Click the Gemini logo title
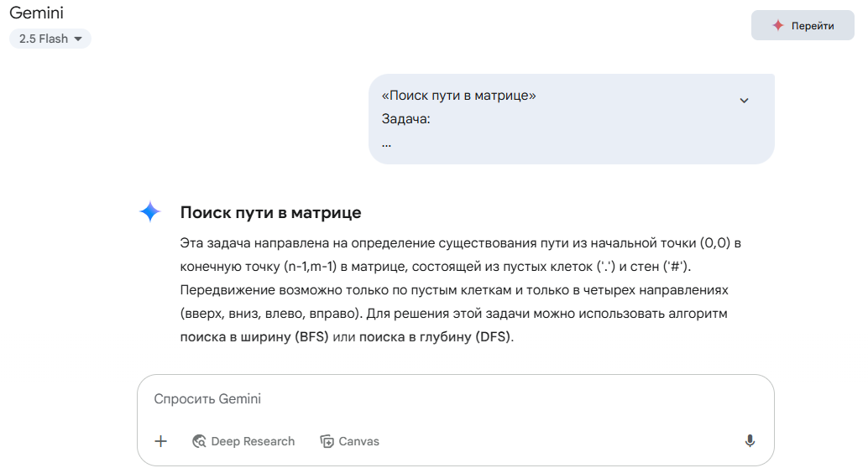This screenshot has height=468, width=868. coord(37,13)
